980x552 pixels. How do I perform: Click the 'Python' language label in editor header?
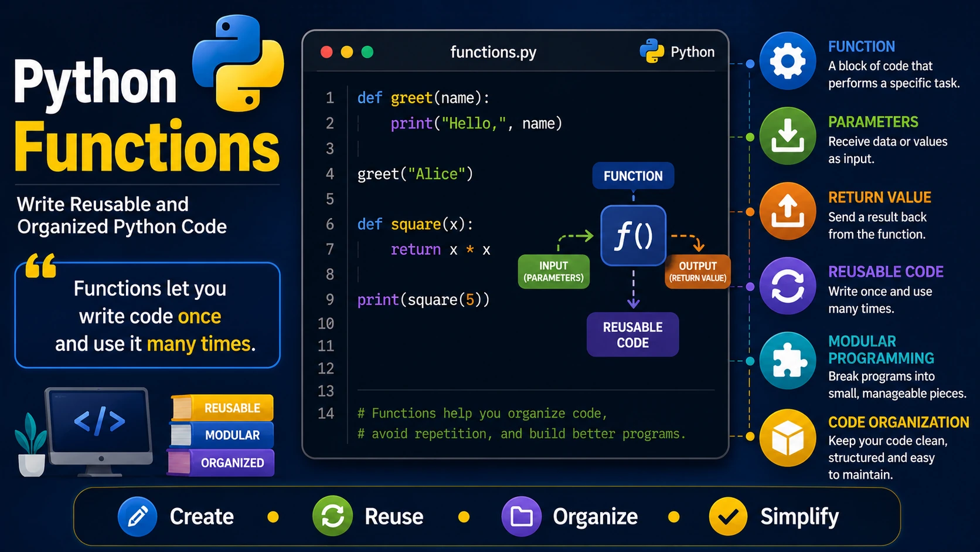point(692,52)
